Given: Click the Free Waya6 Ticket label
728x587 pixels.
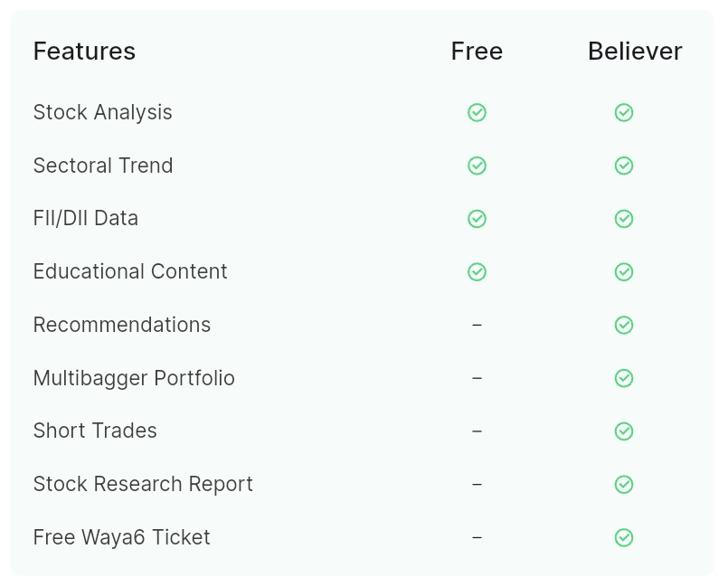Looking at the screenshot, I should (122, 537).
